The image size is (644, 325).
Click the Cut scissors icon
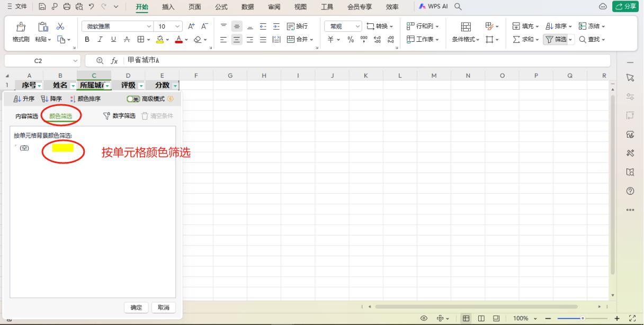pyautogui.click(x=59, y=26)
